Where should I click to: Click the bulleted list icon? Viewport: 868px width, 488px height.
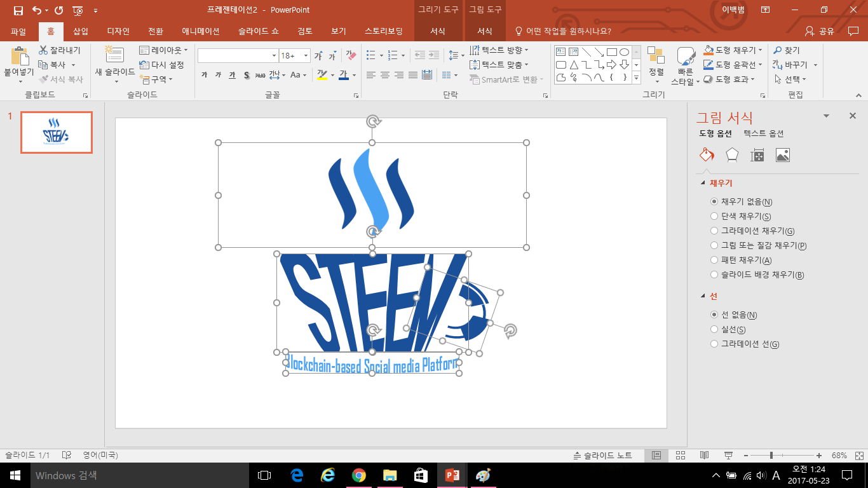click(x=371, y=56)
